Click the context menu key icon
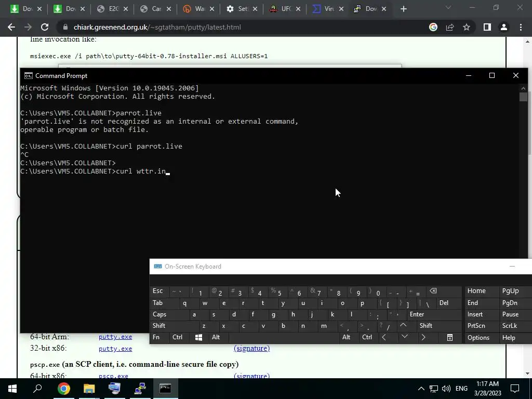Viewport: 532px width, 399px height. pyautogui.click(x=450, y=337)
